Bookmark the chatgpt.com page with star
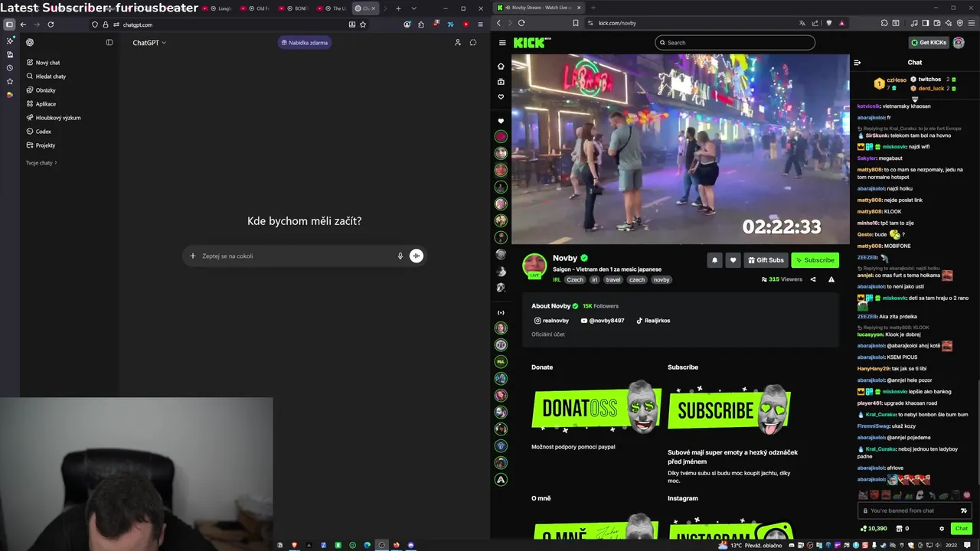This screenshot has width=980, height=551. pos(363,24)
